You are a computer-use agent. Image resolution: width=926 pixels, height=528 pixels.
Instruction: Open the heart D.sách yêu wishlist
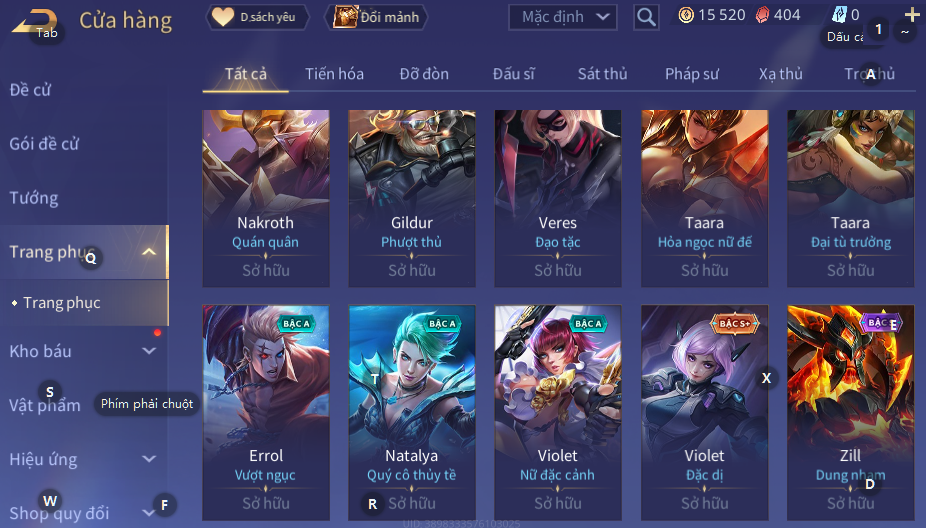[x=257, y=17]
